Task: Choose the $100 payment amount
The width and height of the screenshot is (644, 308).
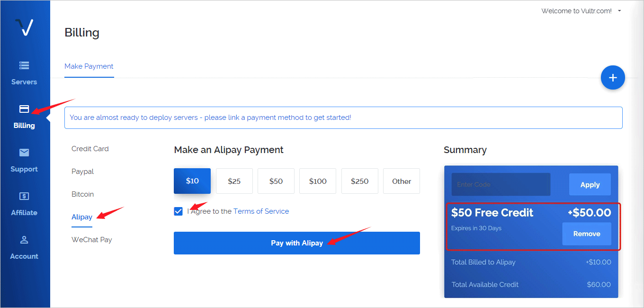Action: pos(318,181)
